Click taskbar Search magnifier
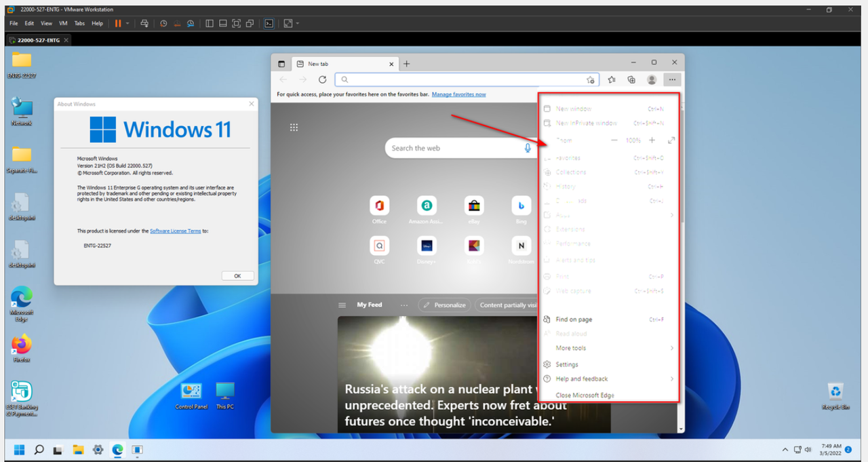The image size is (868, 462). pos(39,449)
